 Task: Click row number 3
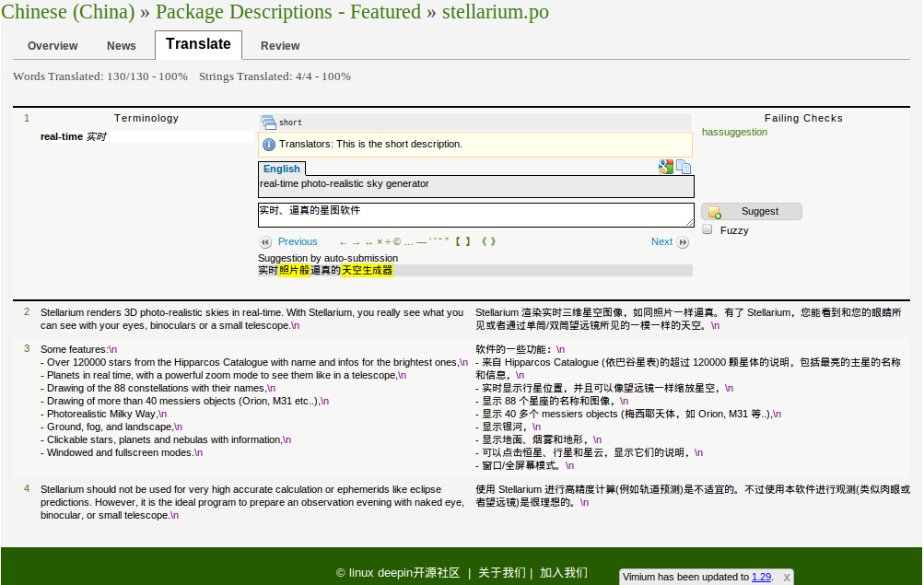(27, 348)
